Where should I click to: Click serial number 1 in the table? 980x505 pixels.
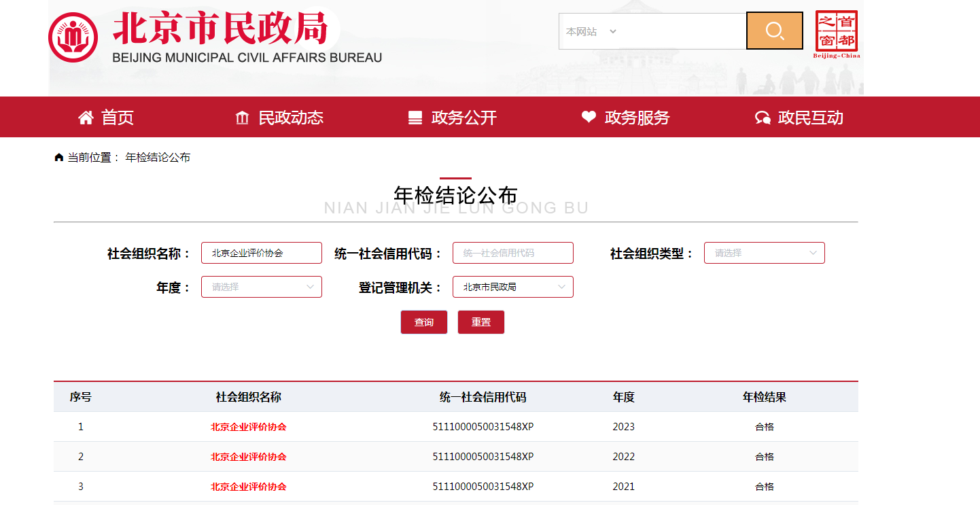tap(81, 427)
